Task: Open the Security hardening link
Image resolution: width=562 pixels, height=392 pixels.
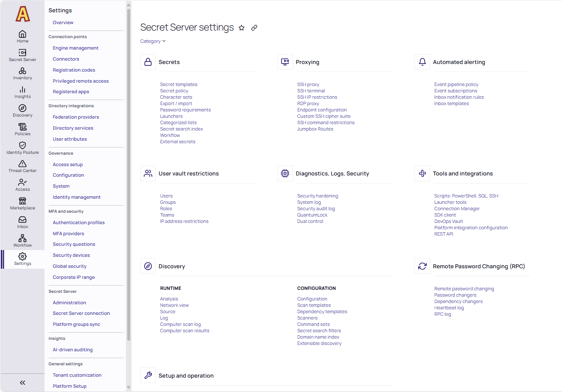Action: (318, 195)
